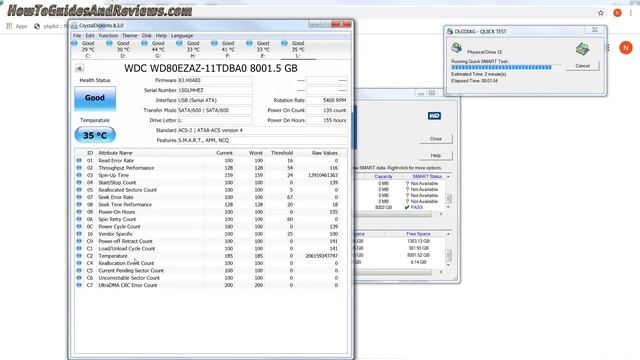Click the Serial Number field
The image size is (640, 360).
(215, 90)
